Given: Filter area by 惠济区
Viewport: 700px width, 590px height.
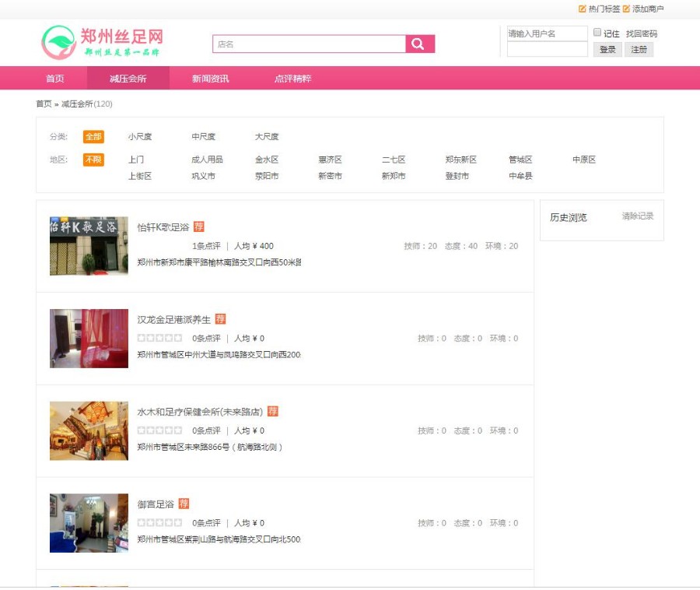Looking at the screenshot, I should (330, 160).
